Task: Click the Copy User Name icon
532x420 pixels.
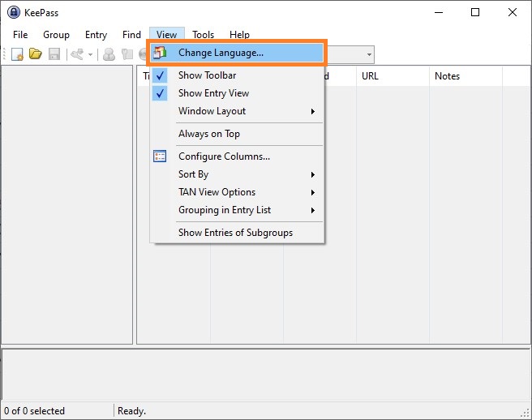Action: [109, 54]
